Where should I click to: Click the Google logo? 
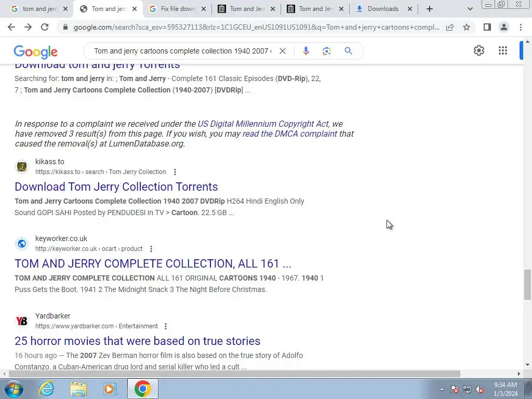click(x=36, y=52)
